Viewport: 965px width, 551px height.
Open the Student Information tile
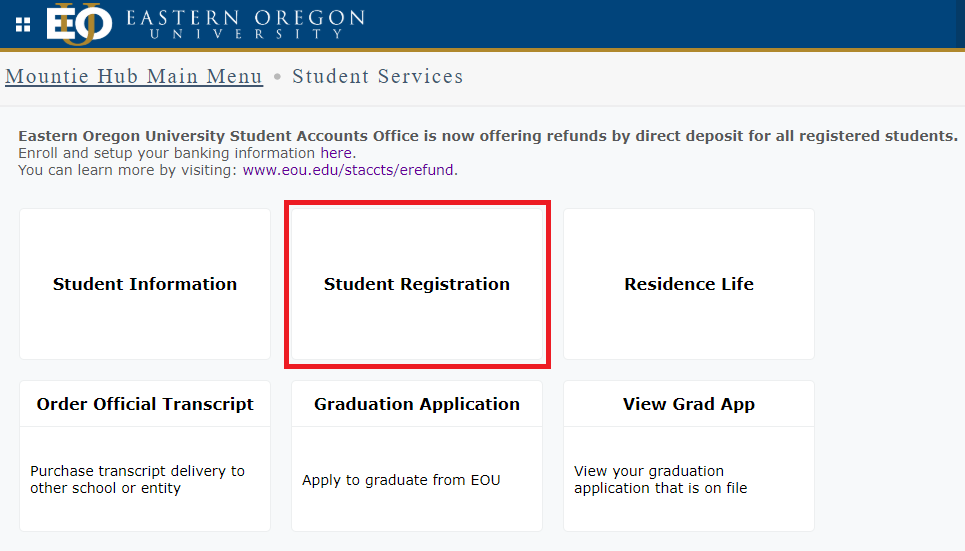[x=145, y=284]
